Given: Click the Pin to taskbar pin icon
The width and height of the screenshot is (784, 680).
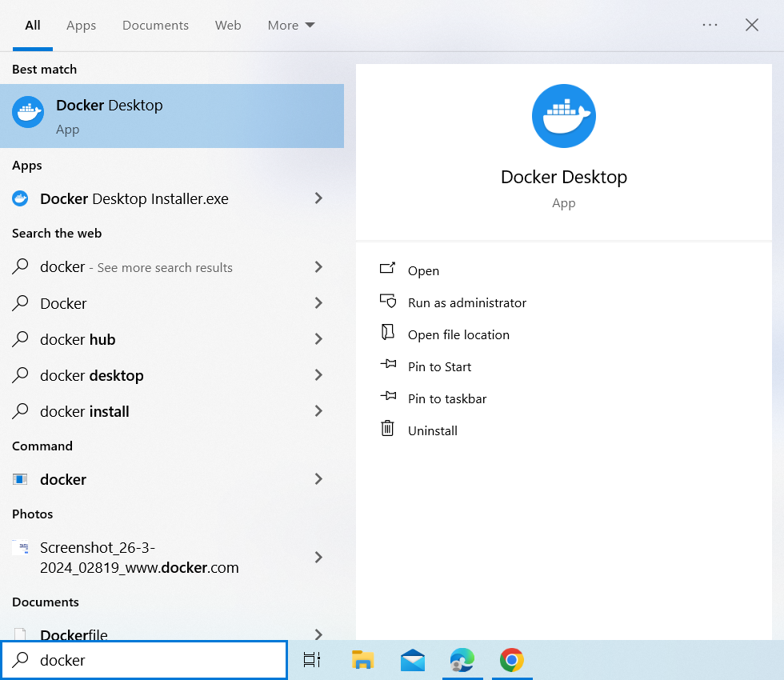Looking at the screenshot, I should click(388, 396).
